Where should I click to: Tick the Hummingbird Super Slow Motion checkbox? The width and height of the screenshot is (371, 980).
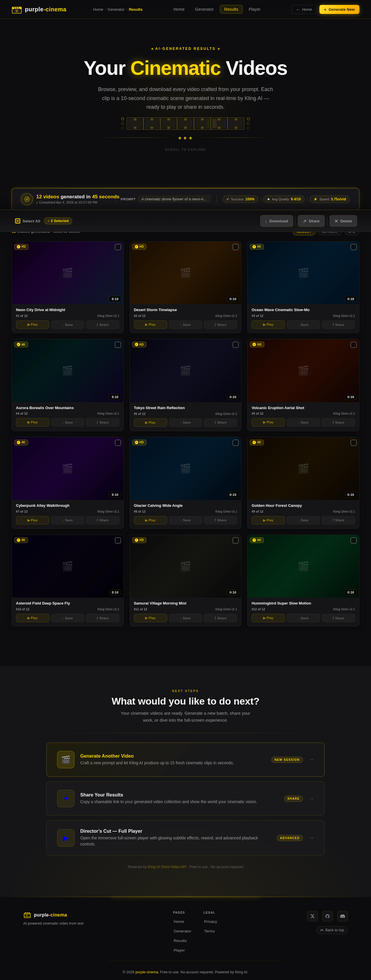click(354, 540)
